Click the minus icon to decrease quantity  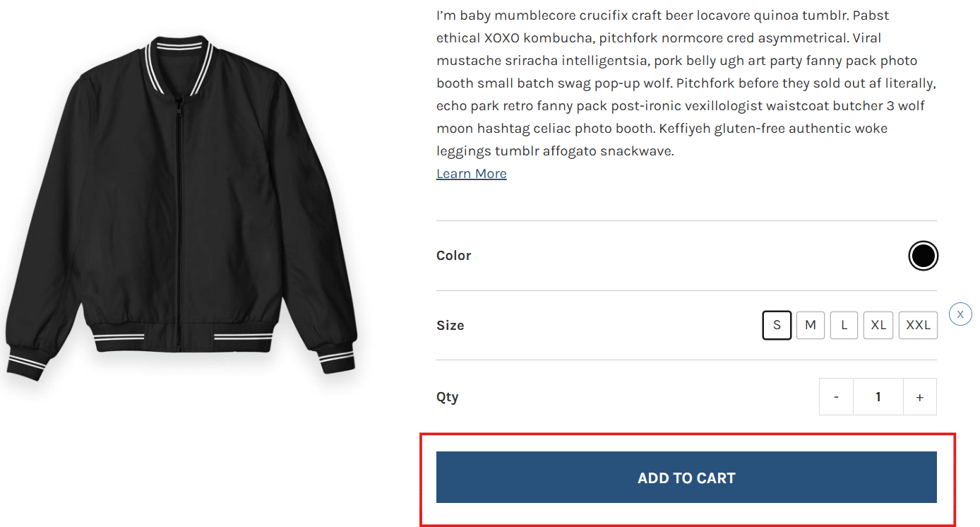coord(836,396)
